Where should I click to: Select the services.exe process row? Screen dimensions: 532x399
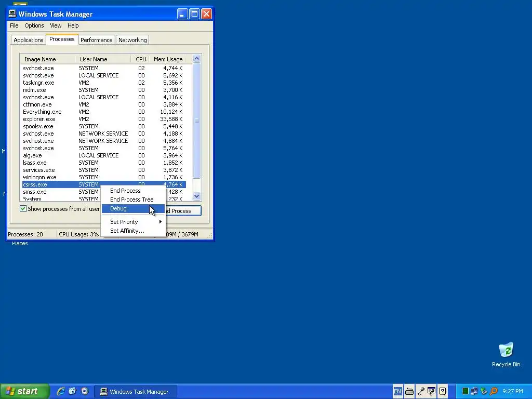point(104,170)
